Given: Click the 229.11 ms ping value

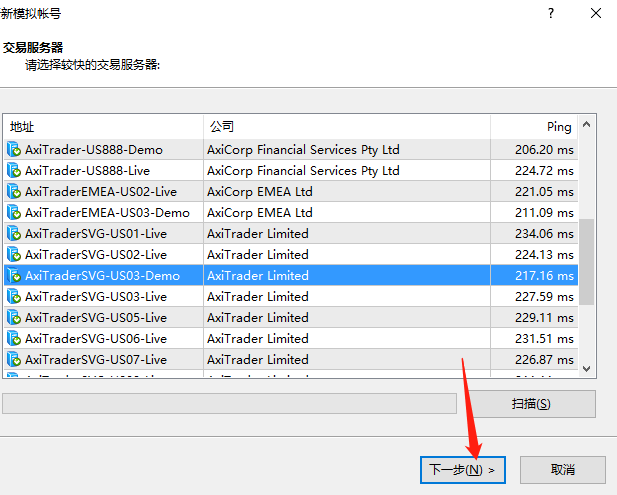Looking at the screenshot, I should (544, 318).
